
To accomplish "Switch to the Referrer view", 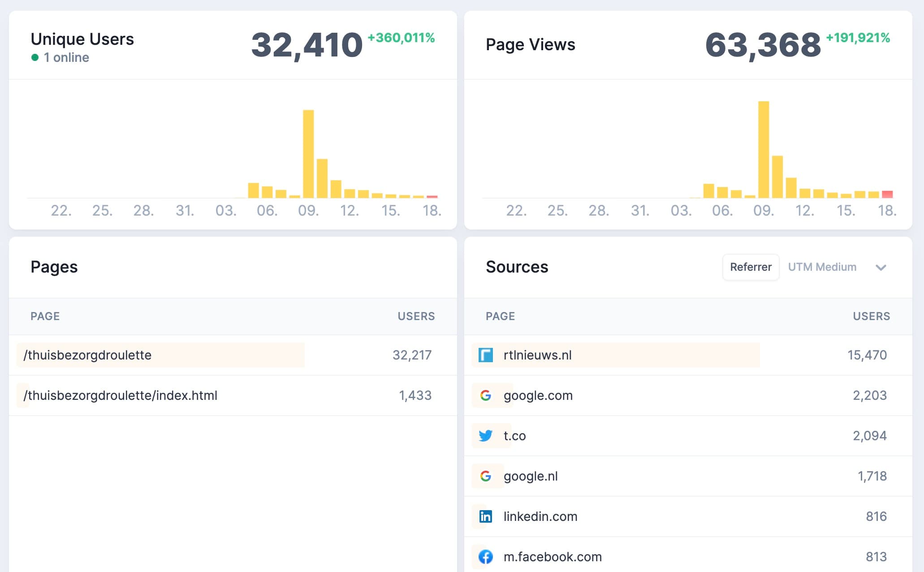I will tap(751, 267).
